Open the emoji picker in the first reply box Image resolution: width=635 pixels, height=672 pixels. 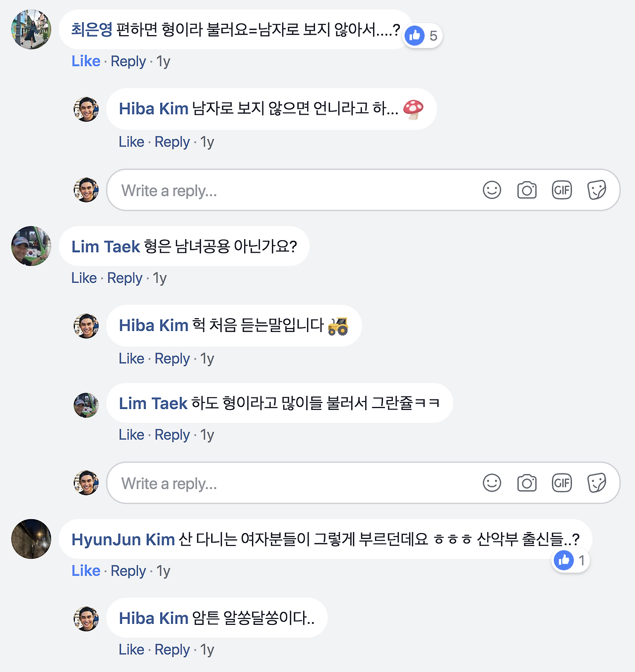coord(492,190)
